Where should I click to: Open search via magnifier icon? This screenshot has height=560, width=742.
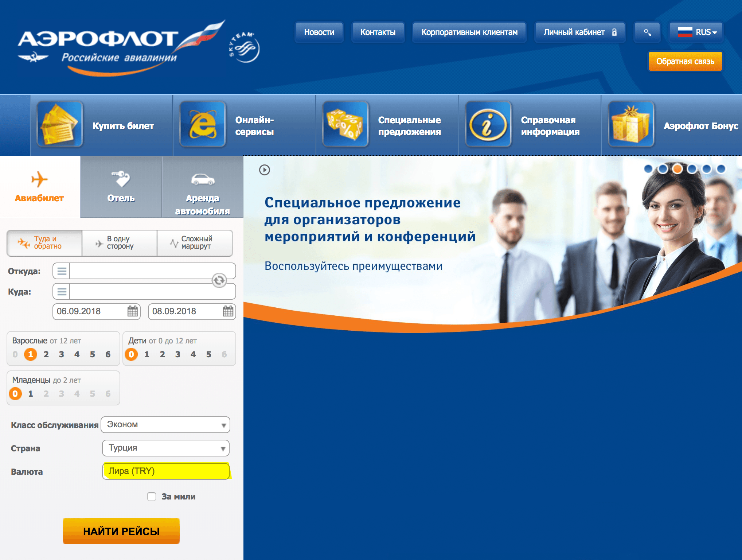pos(647,32)
